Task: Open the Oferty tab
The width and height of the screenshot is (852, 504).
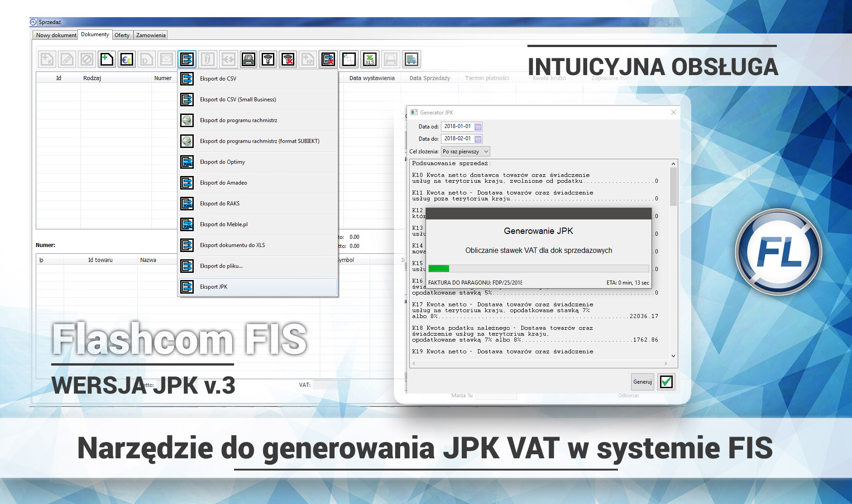Action: [122, 35]
